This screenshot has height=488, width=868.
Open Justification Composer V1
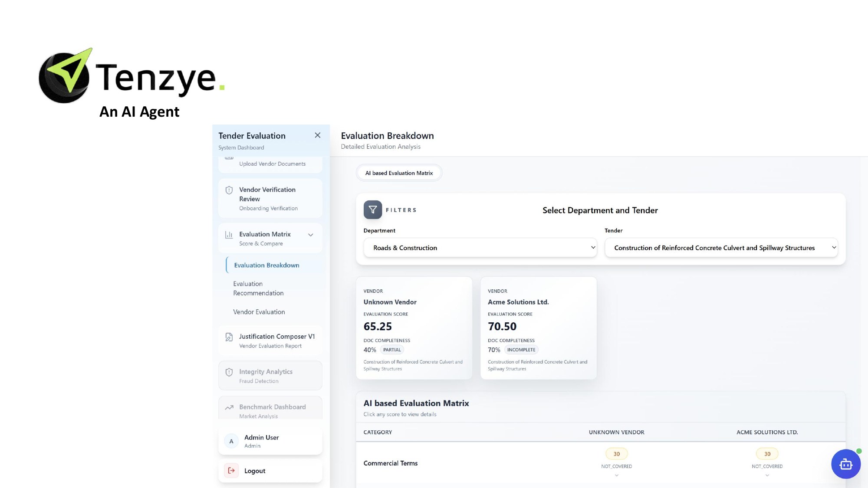pos(270,341)
